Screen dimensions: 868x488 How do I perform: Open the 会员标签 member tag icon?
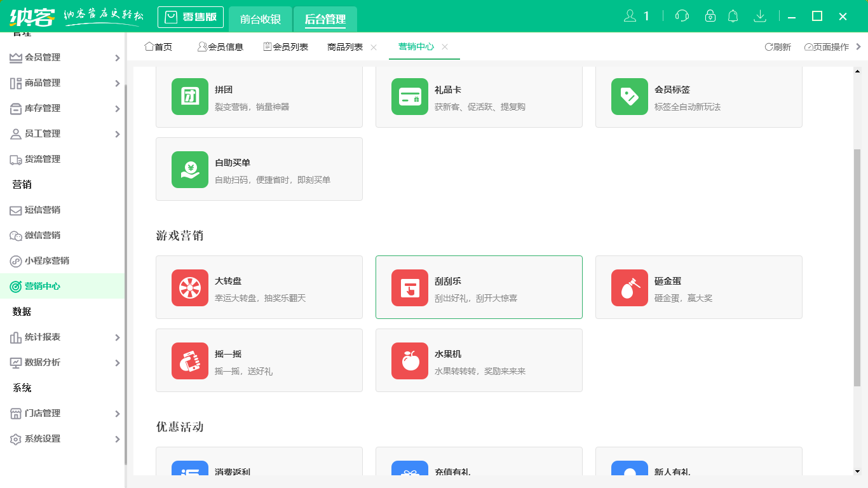(629, 96)
